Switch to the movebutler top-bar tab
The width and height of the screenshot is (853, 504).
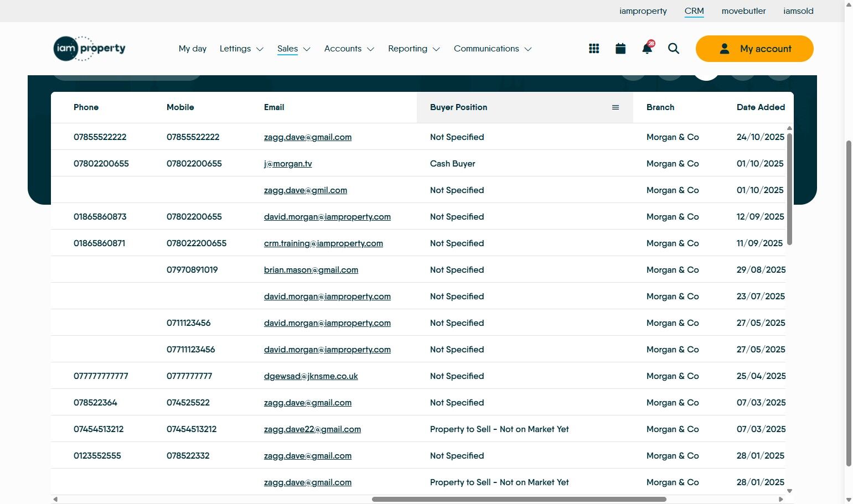744,11
